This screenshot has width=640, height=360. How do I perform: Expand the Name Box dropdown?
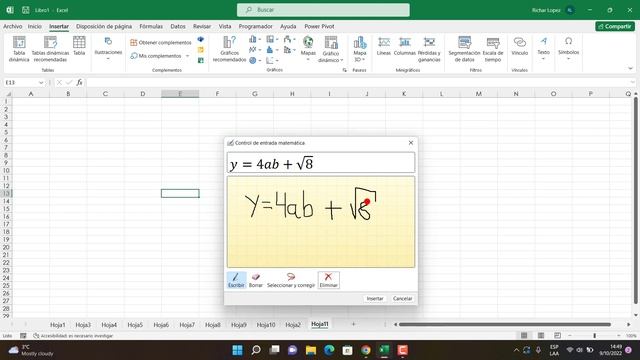41,82
